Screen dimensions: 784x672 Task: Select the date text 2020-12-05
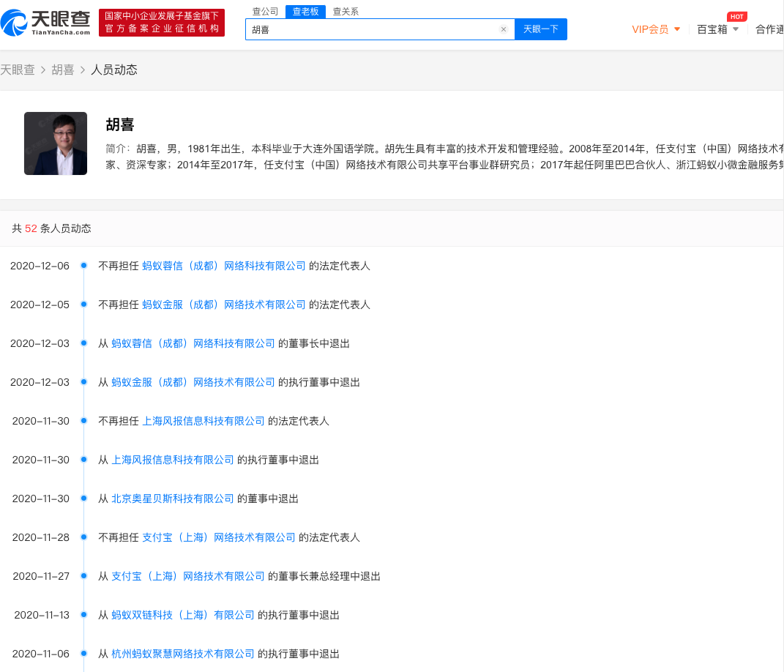pos(40,305)
